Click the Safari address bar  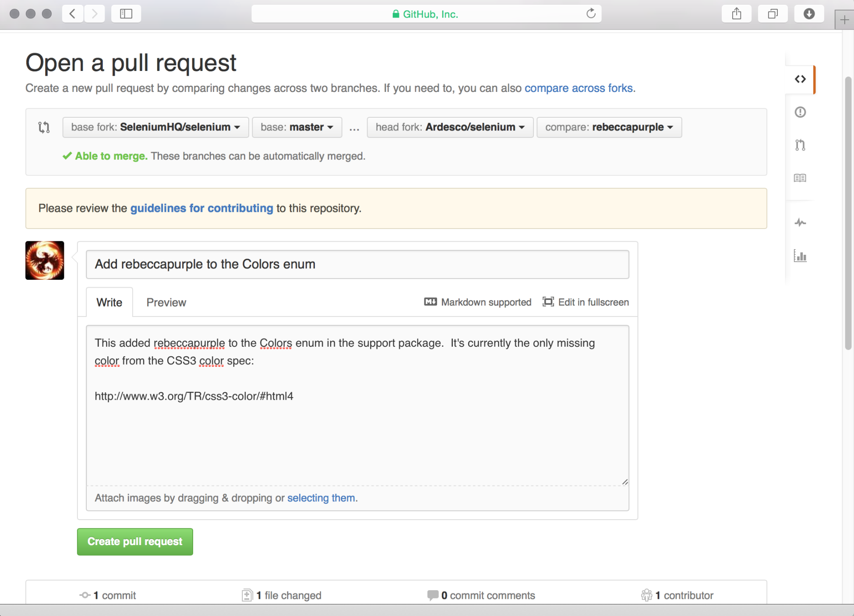click(x=426, y=14)
